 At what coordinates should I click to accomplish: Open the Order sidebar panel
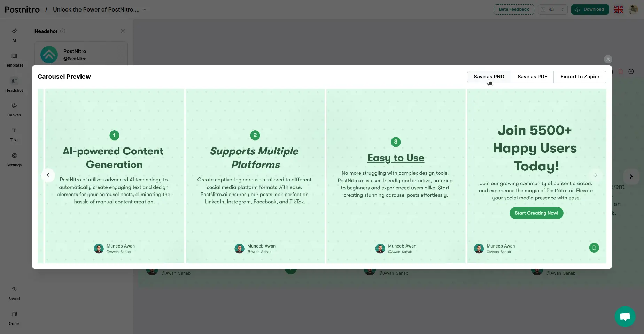[14, 318]
